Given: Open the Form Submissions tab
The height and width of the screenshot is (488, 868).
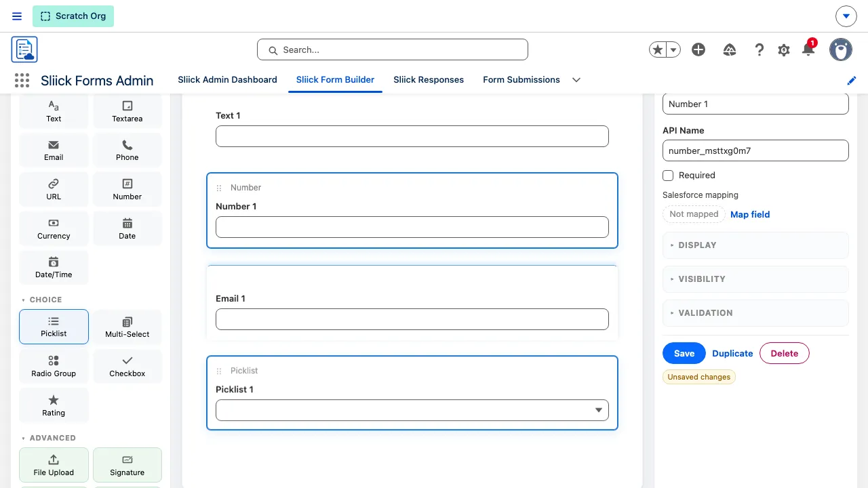Looking at the screenshot, I should pyautogui.click(x=521, y=80).
